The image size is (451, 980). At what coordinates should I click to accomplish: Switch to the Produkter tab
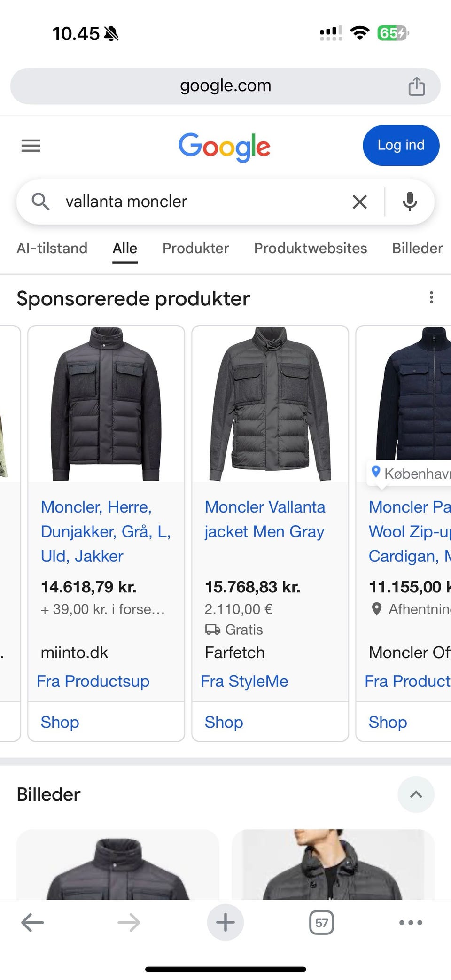point(195,248)
